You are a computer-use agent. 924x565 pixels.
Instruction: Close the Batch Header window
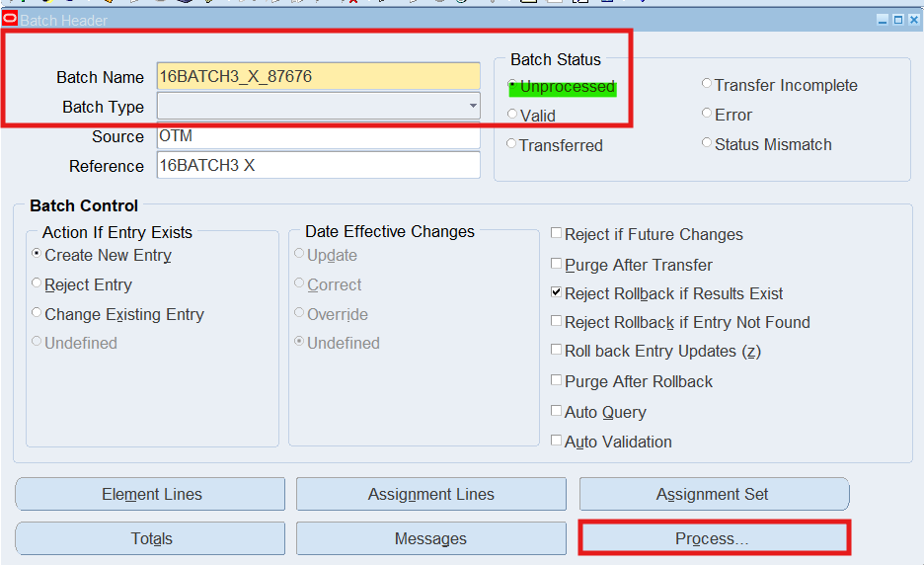click(913, 20)
